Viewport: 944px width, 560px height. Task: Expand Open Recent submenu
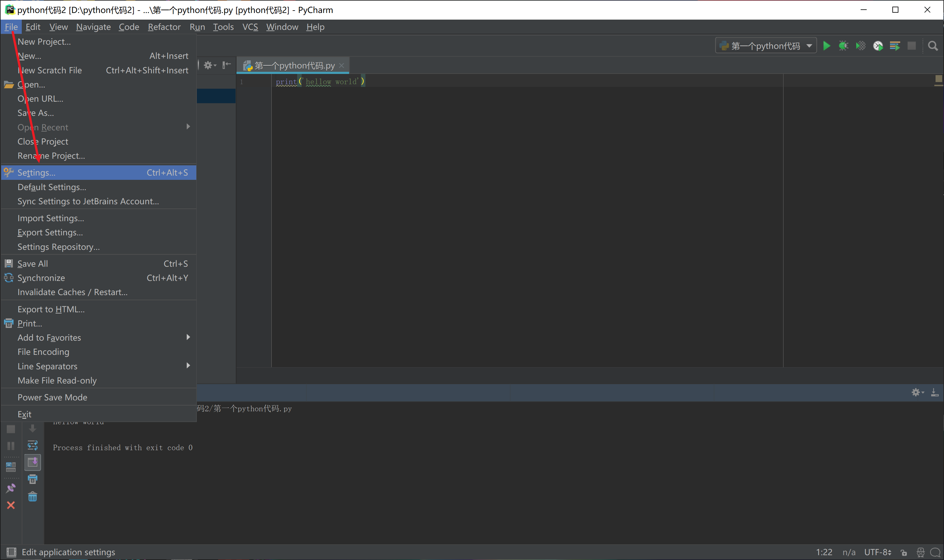pyautogui.click(x=99, y=127)
